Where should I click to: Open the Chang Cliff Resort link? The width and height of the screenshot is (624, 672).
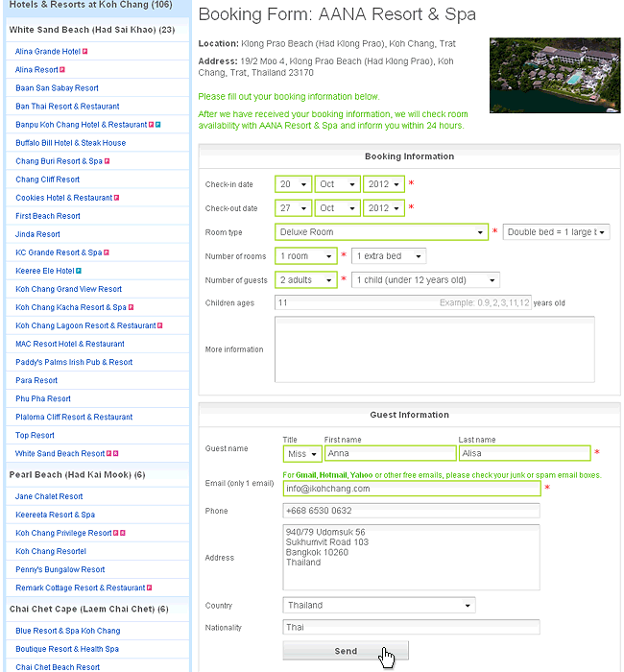click(48, 180)
